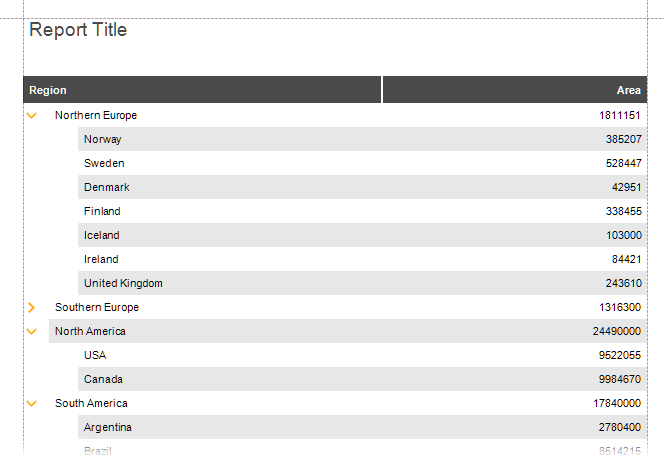Screen dimensions: 664x458
Task: Select the Ireland row
Action: tap(362, 259)
